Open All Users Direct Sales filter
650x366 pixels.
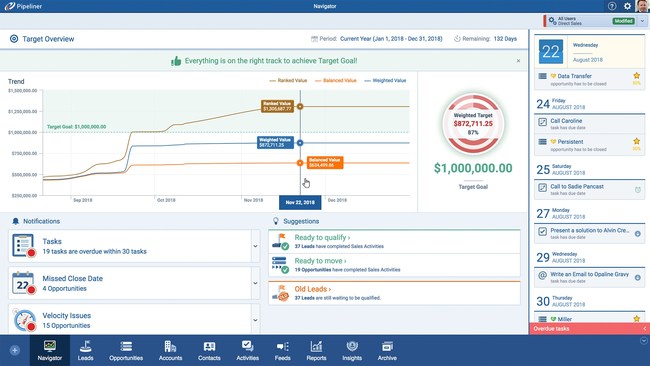[590, 21]
